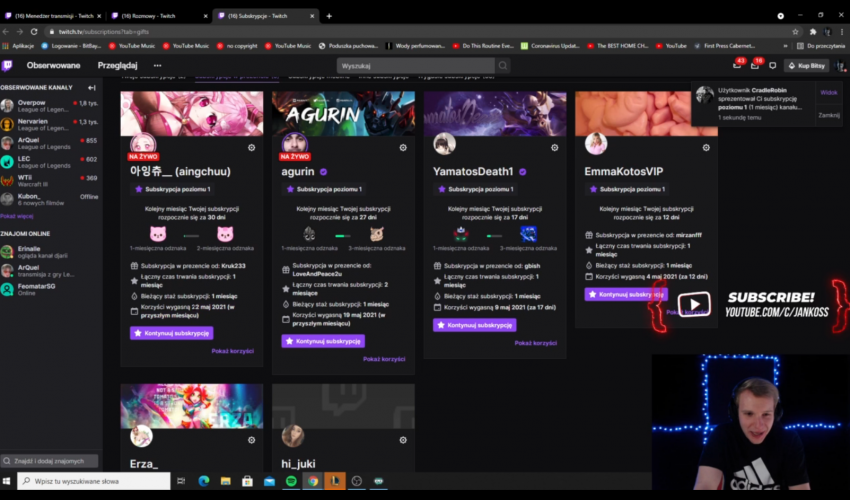The image size is (850, 500).
Task: Open Chrome extensions puzzle icon
Action: point(813,32)
